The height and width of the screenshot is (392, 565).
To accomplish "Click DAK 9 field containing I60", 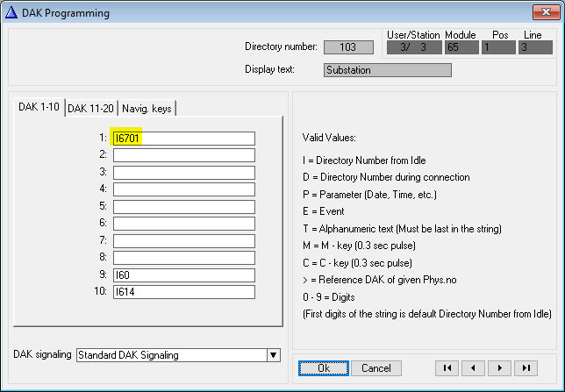I will [x=184, y=275].
